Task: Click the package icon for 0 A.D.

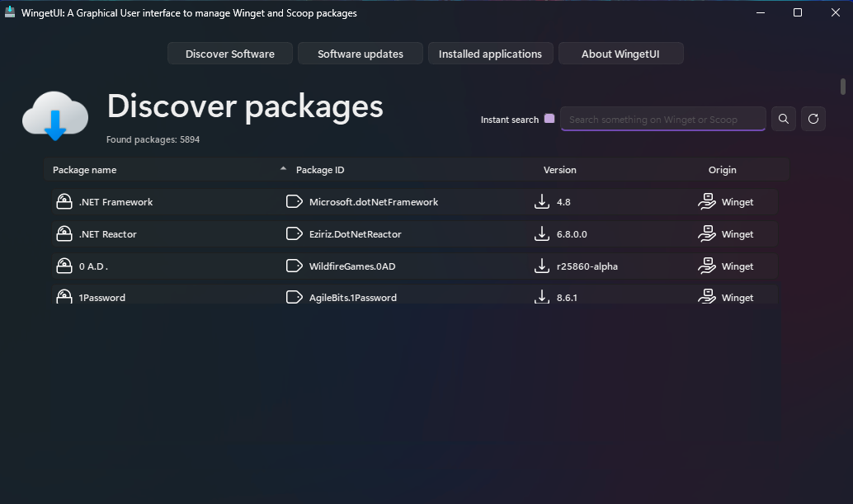Action: (64, 266)
